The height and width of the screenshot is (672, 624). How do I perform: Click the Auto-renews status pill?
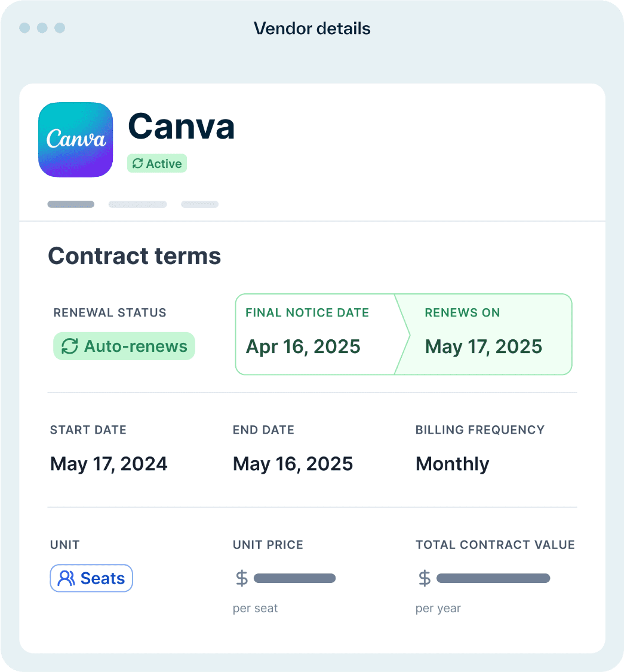click(x=124, y=346)
